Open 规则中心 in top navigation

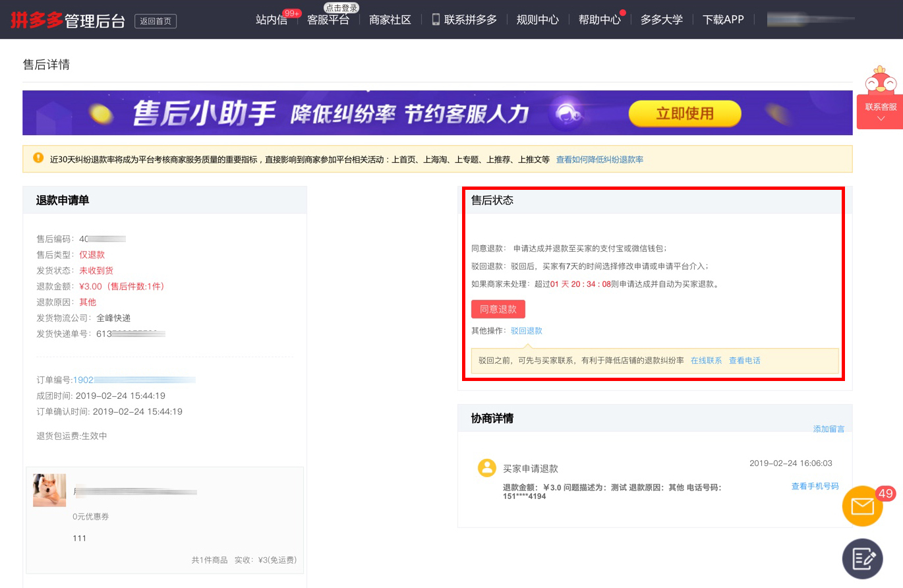point(538,20)
